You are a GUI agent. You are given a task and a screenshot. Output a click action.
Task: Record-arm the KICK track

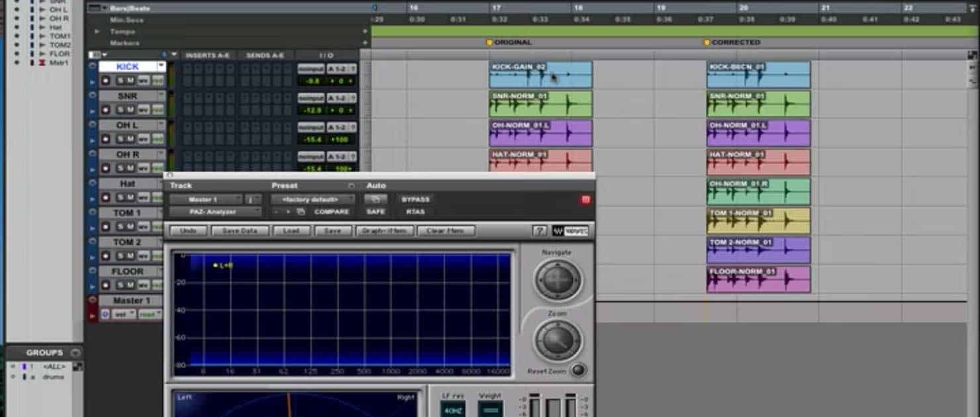[x=107, y=81]
